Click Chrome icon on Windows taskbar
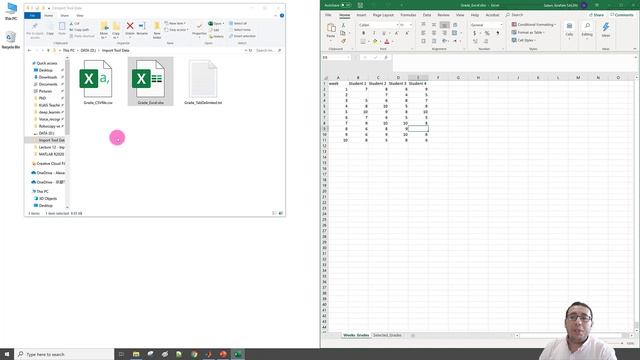 [x=194, y=354]
